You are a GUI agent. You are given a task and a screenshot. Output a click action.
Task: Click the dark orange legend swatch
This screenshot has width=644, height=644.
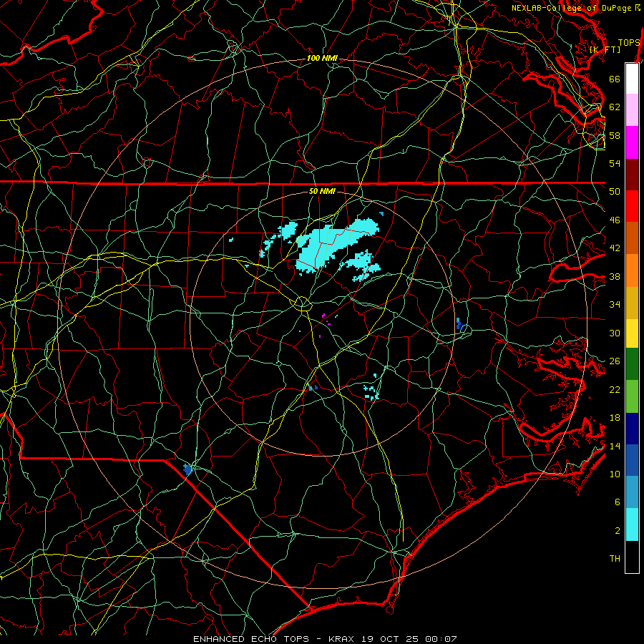click(x=632, y=238)
